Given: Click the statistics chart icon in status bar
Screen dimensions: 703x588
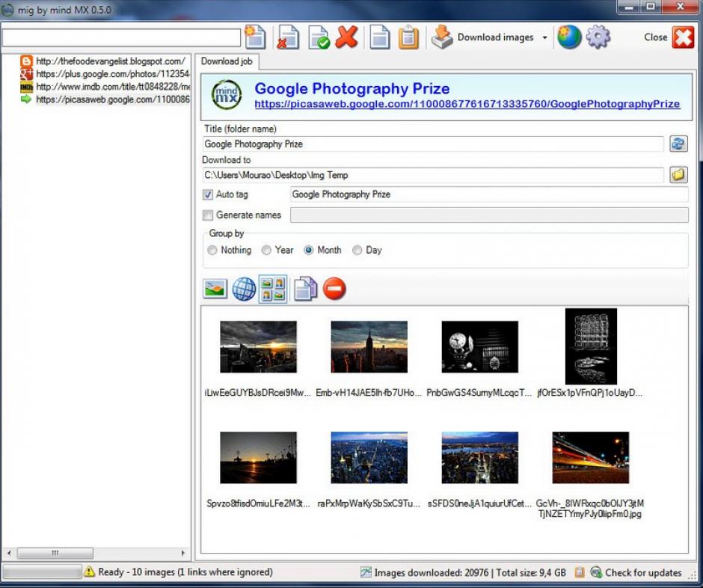Looking at the screenshot, I should [x=366, y=572].
